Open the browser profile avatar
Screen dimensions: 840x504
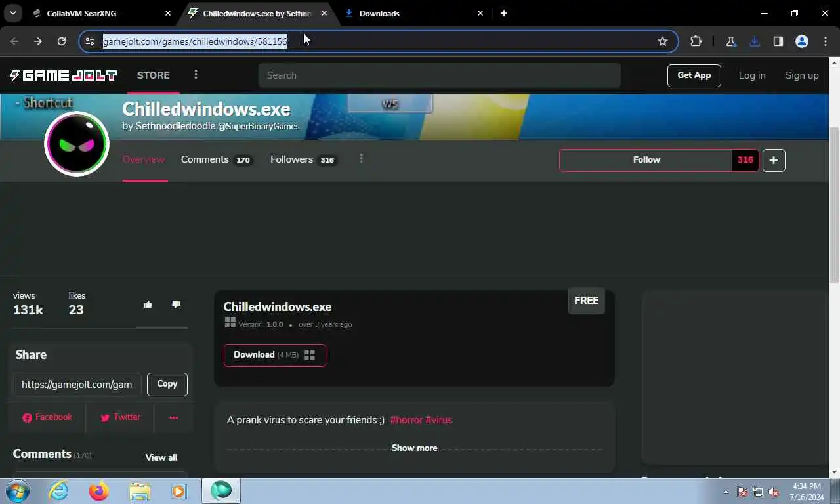click(x=802, y=41)
